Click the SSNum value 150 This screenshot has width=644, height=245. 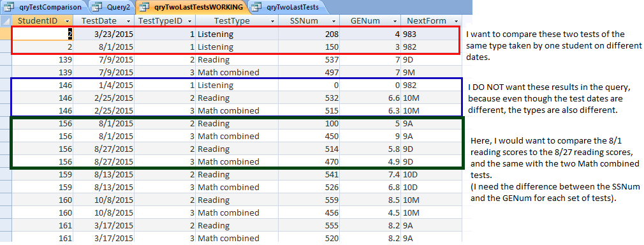(309, 47)
